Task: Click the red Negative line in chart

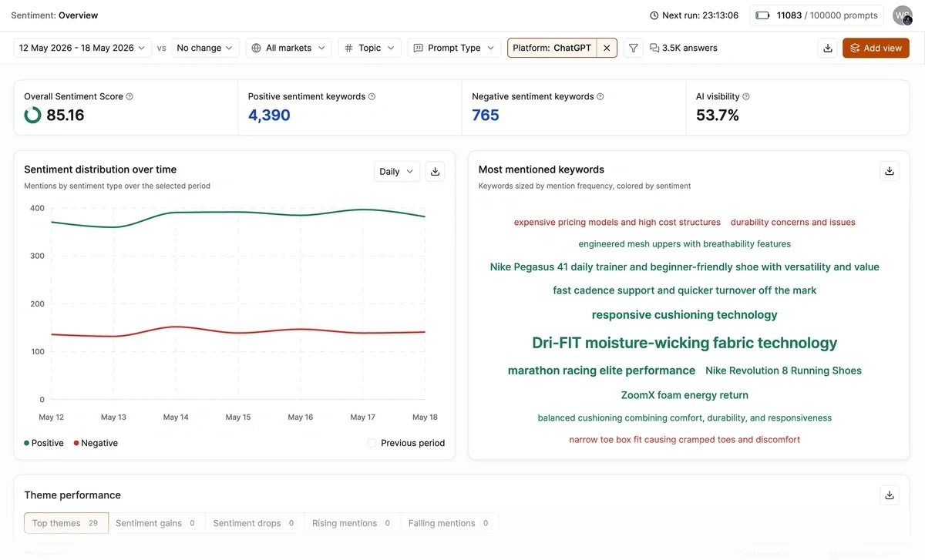Action: pos(238,333)
